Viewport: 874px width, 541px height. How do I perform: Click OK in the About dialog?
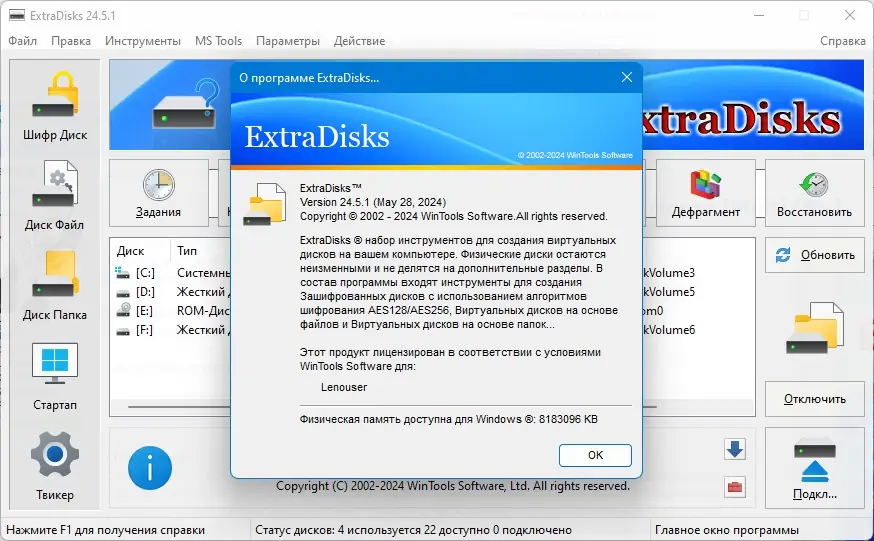pyautogui.click(x=595, y=455)
